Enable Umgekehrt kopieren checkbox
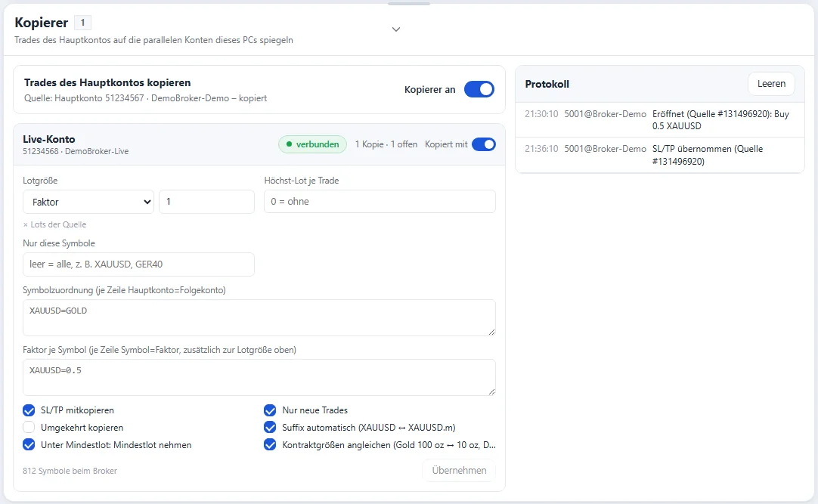The width and height of the screenshot is (818, 504). pos(29,428)
